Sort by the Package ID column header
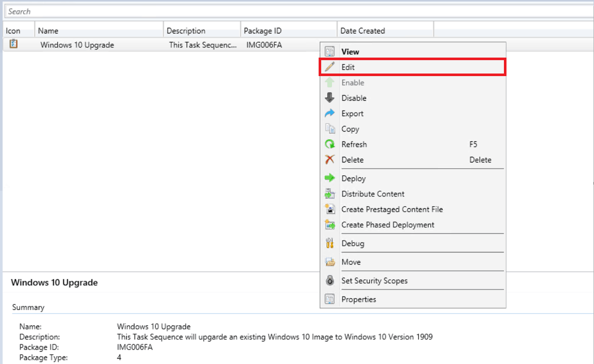 [289, 31]
